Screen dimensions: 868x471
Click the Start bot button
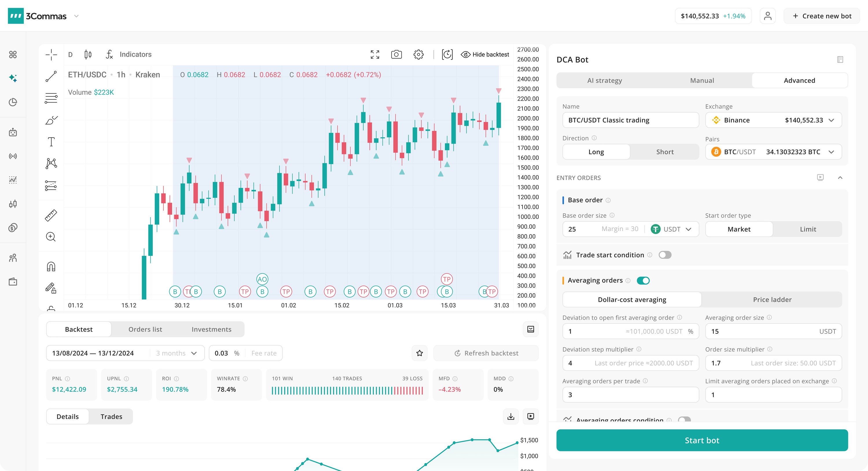702,440
